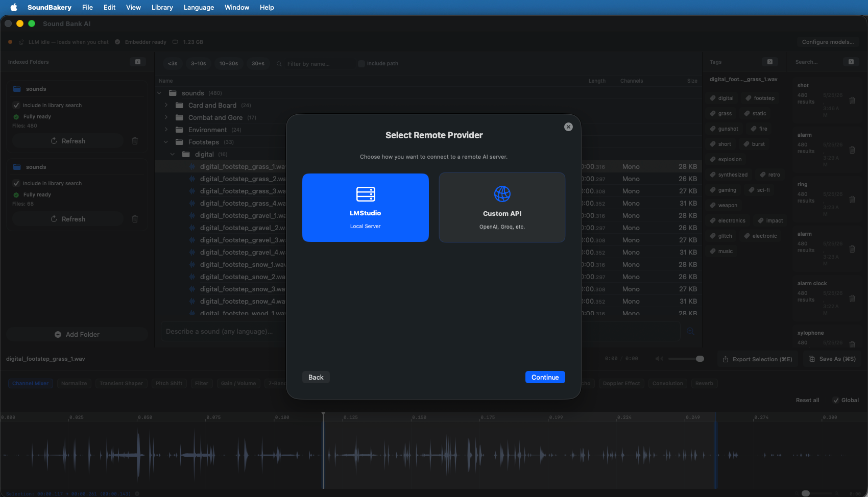Collapse the Search history panel
The image size is (868, 497).
[x=851, y=62]
